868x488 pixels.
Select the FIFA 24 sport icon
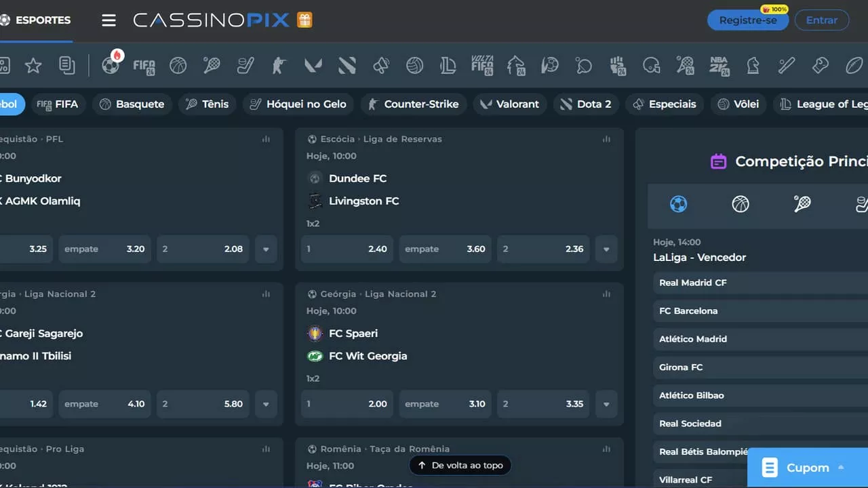tap(144, 66)
